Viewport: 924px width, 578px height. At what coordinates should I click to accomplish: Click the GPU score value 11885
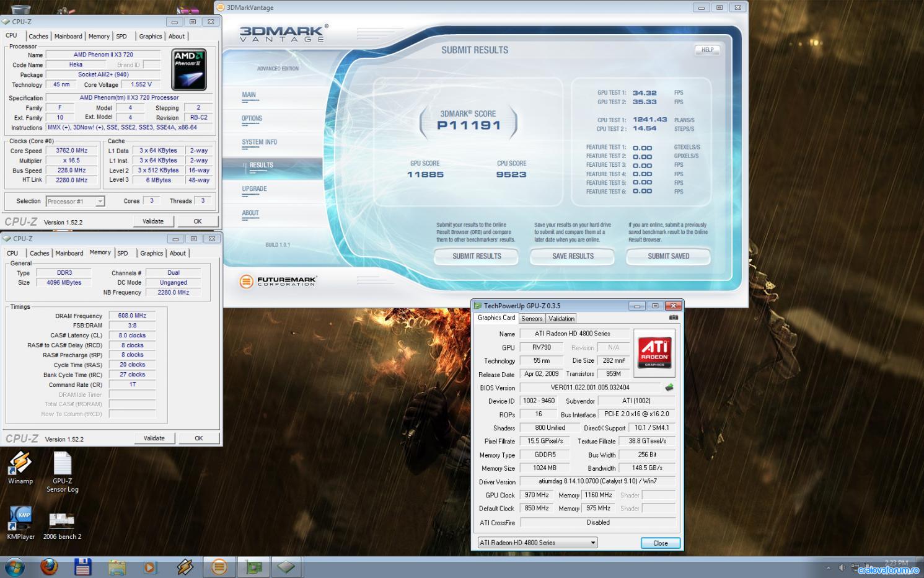click(x=425, y=175)
